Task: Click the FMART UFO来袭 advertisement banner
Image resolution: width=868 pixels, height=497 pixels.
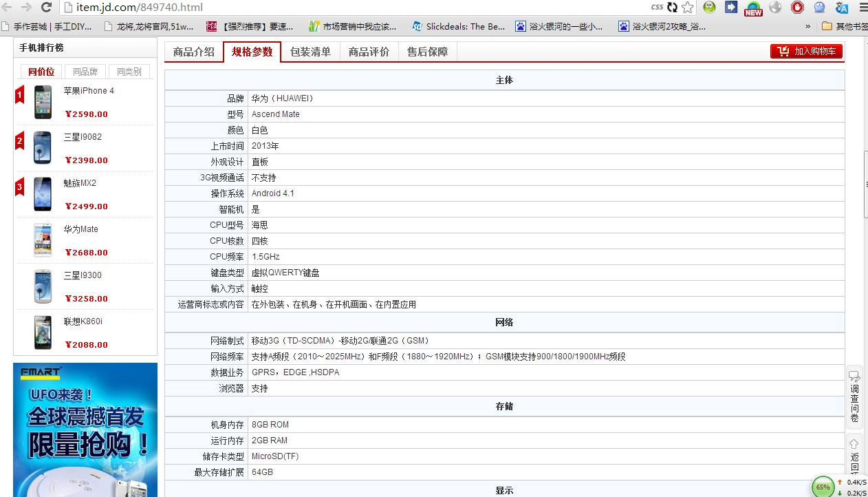Action: (85, 430)
